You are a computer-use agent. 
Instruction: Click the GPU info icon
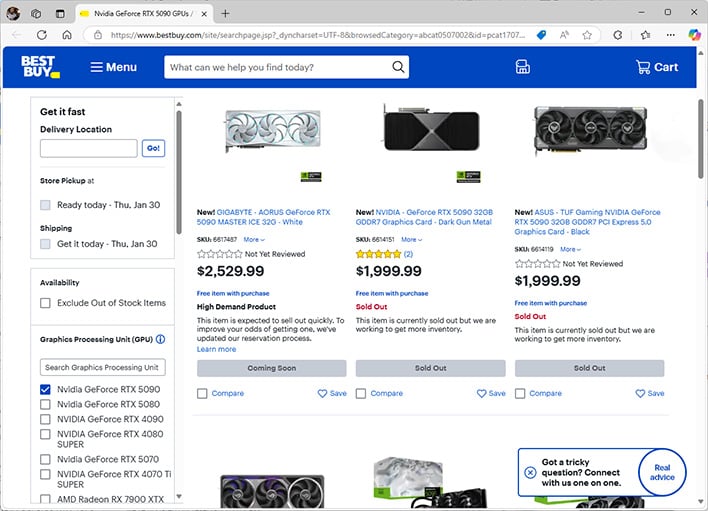point(160,339)
